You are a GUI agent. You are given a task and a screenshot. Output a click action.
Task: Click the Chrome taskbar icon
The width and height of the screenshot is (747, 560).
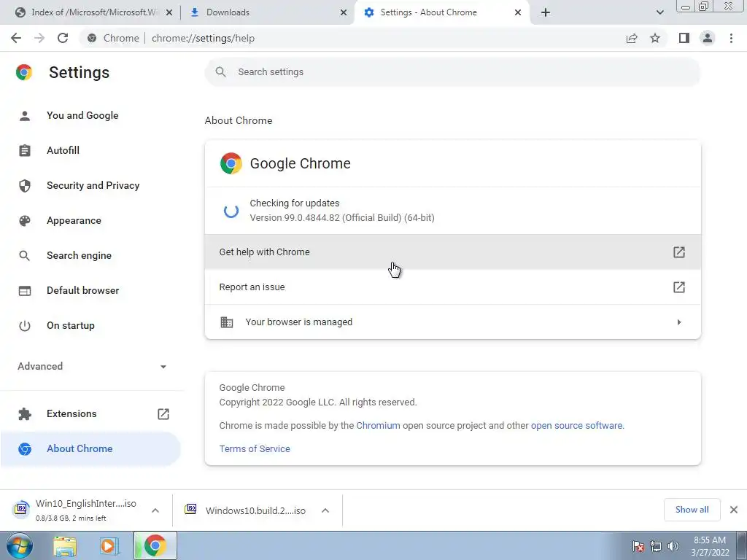[155, 545]
